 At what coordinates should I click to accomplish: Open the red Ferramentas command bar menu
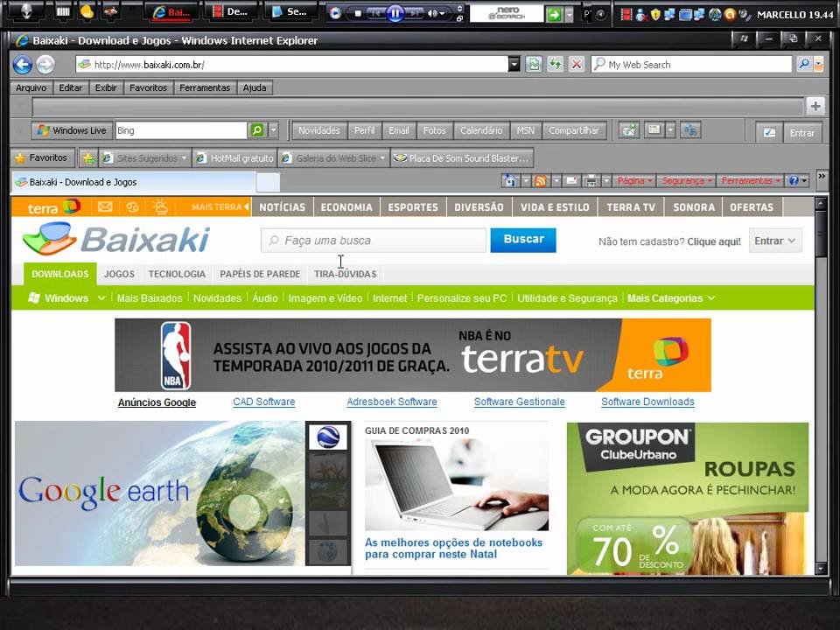click(750, 180)
